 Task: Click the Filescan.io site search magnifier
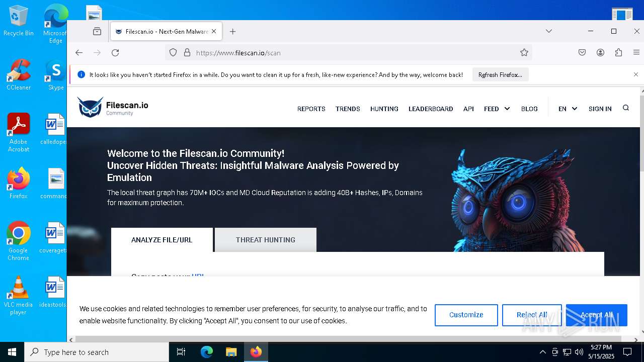pos(626,108)
